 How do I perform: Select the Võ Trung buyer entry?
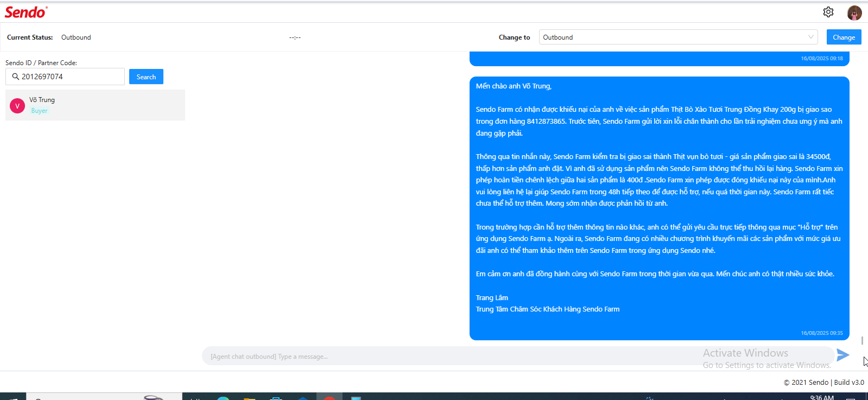point(95,105)
